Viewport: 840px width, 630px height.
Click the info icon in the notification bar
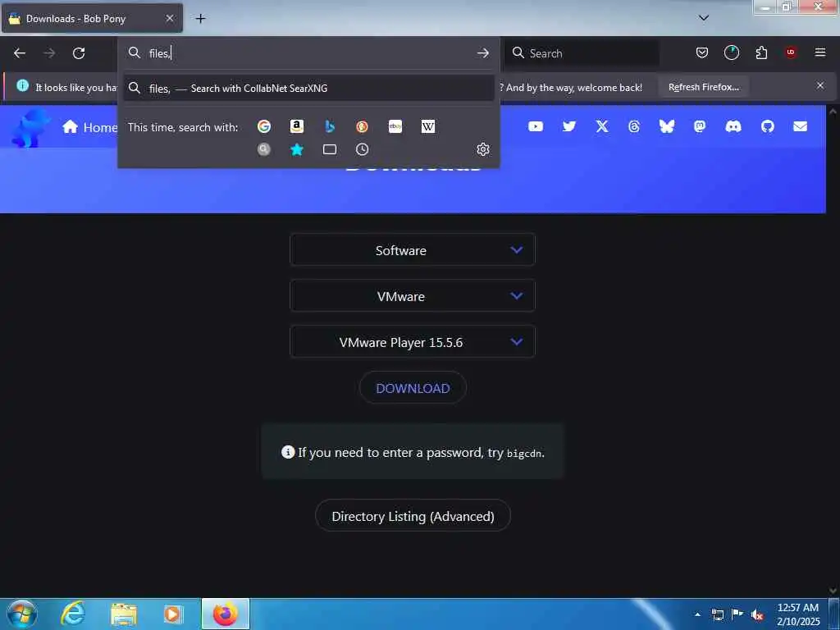click(22, 85)
